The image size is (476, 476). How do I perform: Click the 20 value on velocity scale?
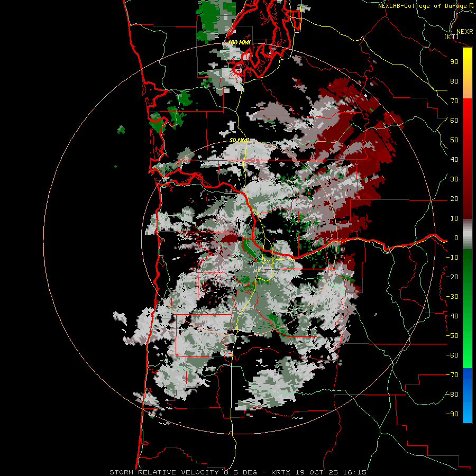click(454, 199)
